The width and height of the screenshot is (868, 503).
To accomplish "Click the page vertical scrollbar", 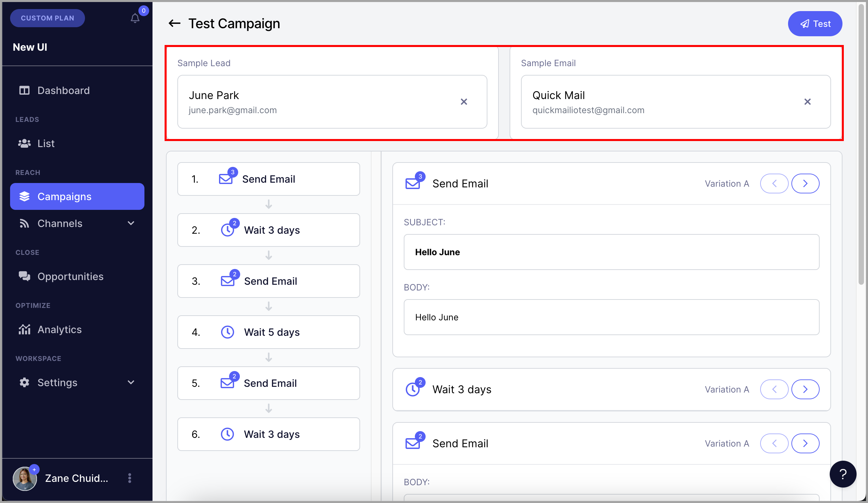I will coord(861,145).
